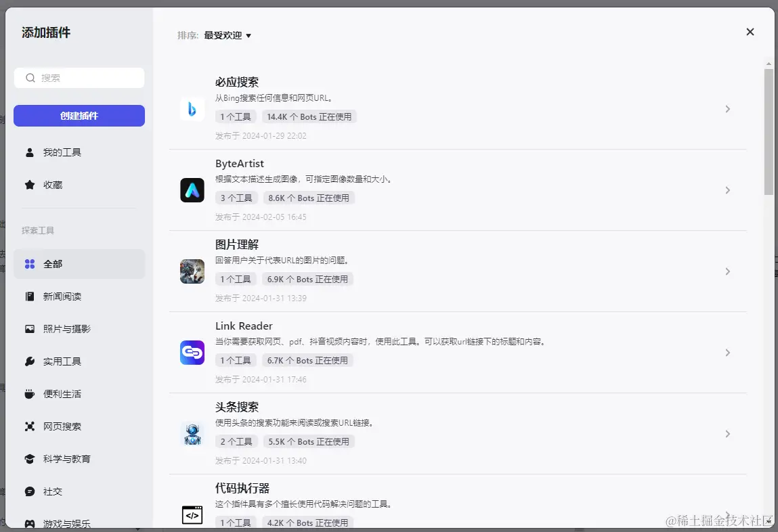Click the 8.6K 个 Bots 正在使用 tag
This screenshot has height=532, width=778.
[309, 198]
